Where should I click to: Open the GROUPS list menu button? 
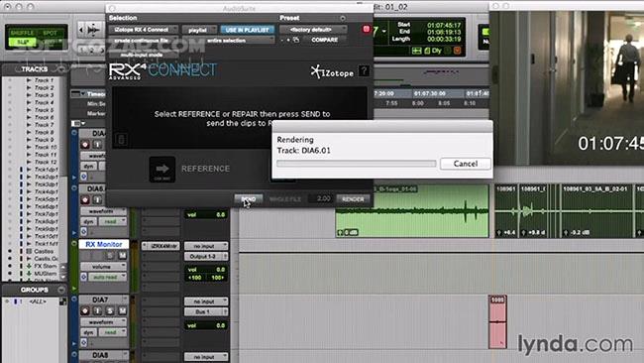point(61,290)
